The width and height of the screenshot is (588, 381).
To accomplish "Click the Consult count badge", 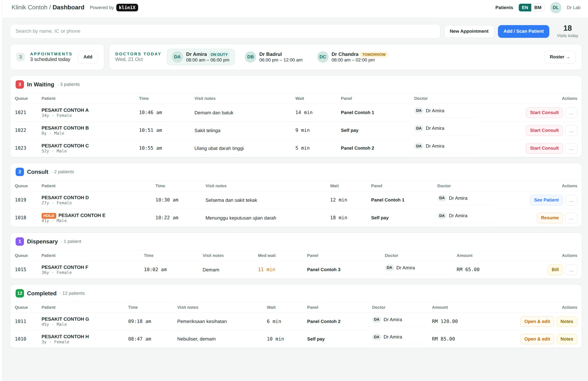I will pyautogui.click(x=20, y=172).
